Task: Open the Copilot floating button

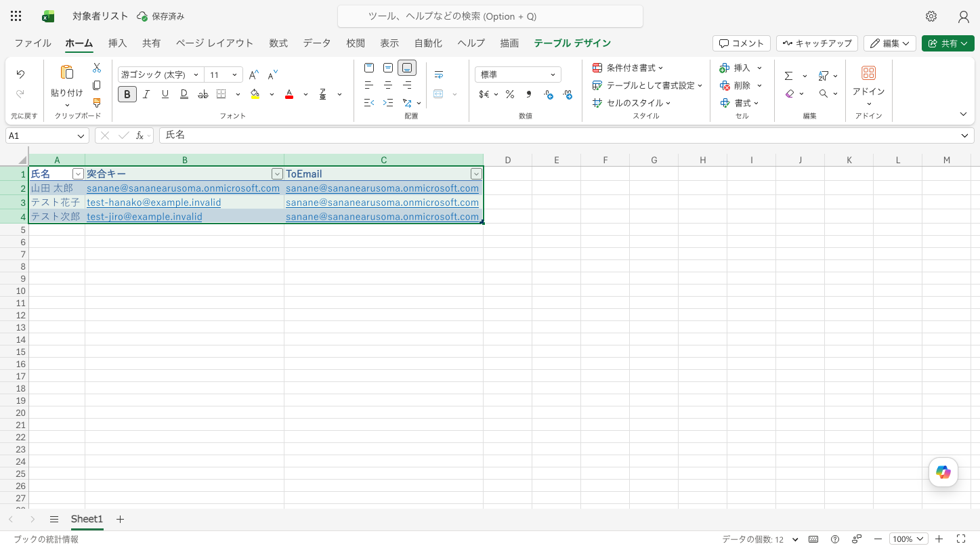Action: (x=943, y=472)
